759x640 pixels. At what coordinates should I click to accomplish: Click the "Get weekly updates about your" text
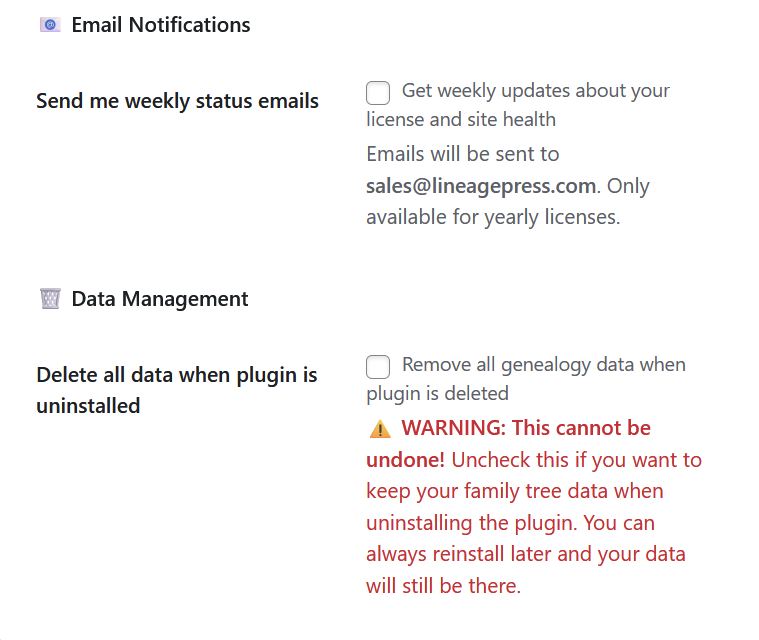pos(535,91)
